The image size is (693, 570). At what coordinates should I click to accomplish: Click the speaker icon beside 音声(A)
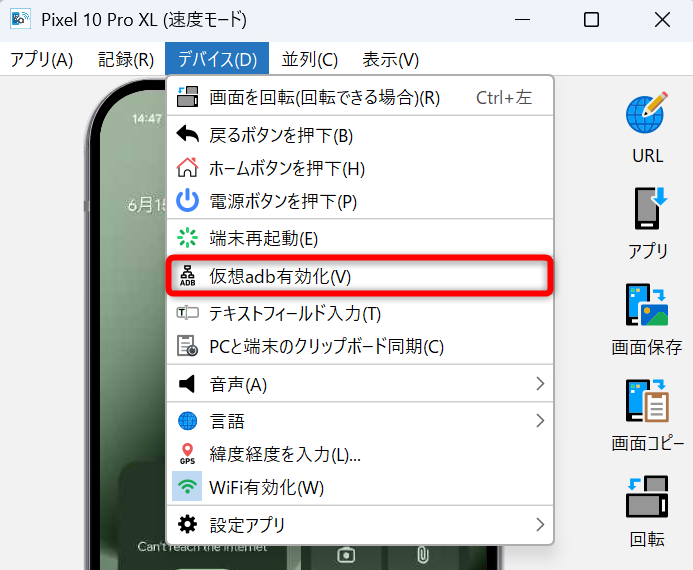click(x=187, y=384)
